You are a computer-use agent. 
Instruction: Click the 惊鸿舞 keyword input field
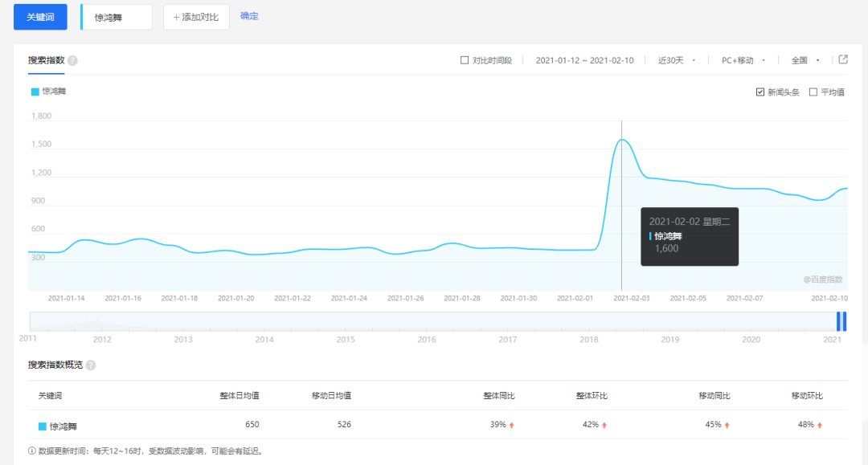117,17
